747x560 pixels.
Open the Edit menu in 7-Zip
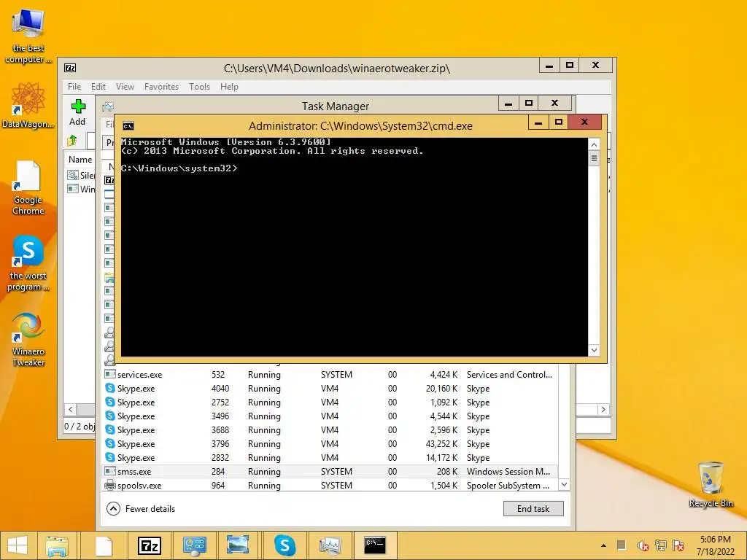point(98,87)
